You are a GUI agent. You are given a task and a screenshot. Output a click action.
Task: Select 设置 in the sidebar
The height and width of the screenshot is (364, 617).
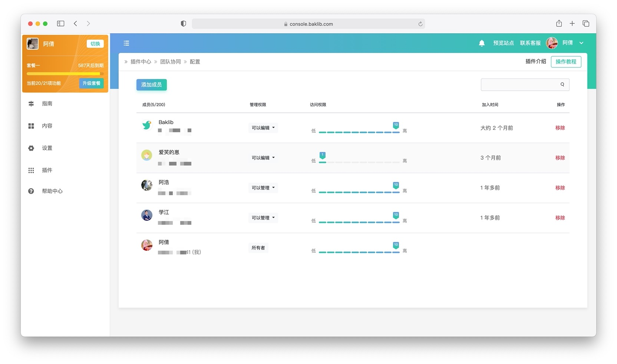[x=47, y=148]
